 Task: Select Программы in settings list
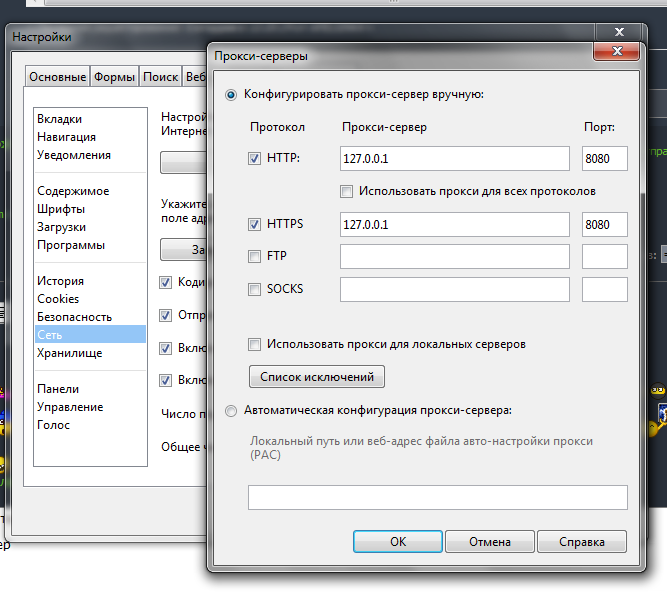point(90,245)
